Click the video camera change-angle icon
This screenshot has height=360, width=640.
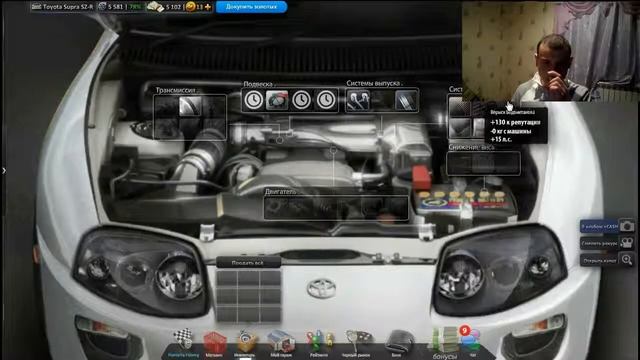click(627, 243)
